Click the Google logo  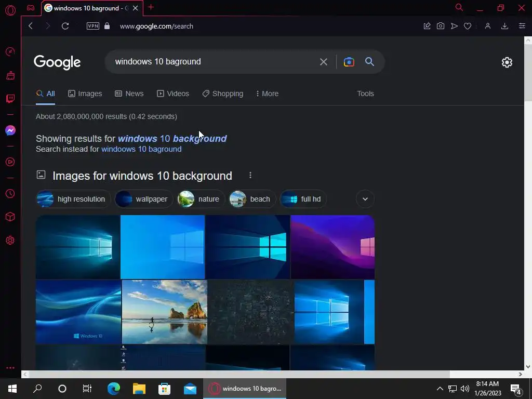[57, 62]
